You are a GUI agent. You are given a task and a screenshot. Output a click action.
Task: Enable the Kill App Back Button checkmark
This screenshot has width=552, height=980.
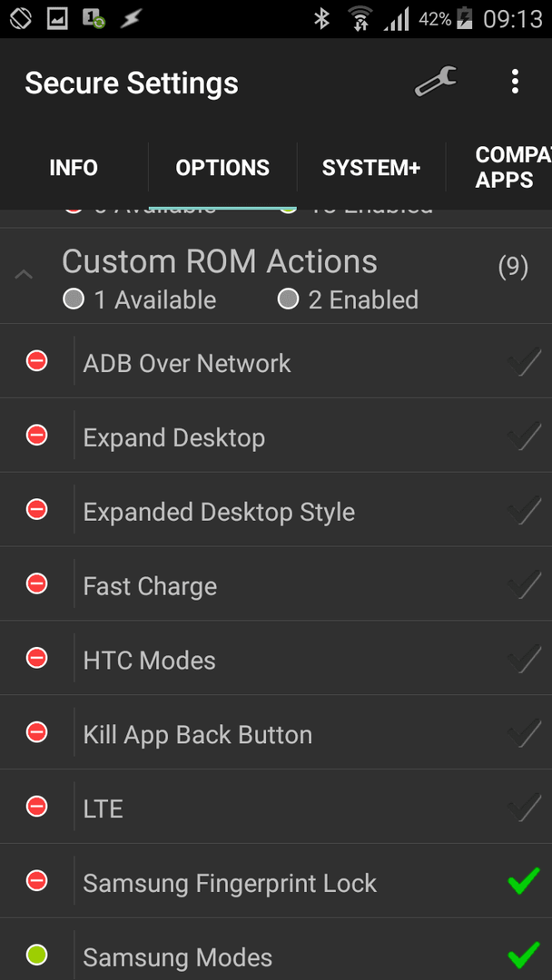(524, 733)
